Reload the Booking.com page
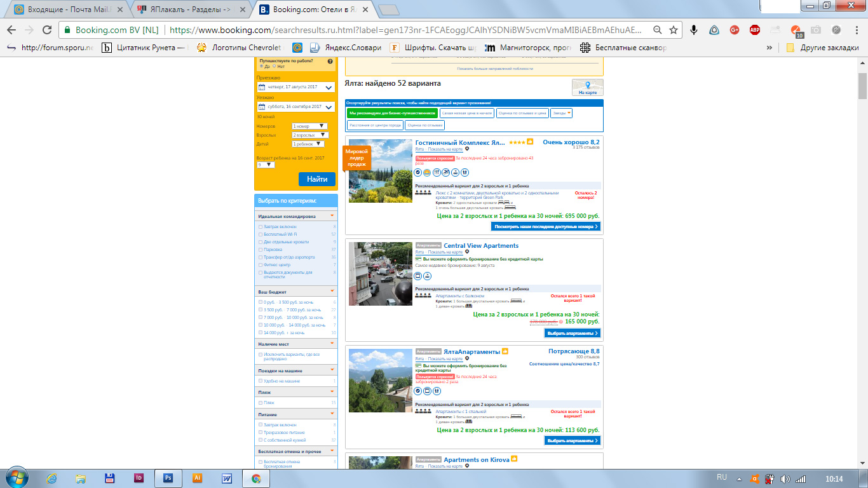This screenshot has width=868, height=488. (46, 30)
